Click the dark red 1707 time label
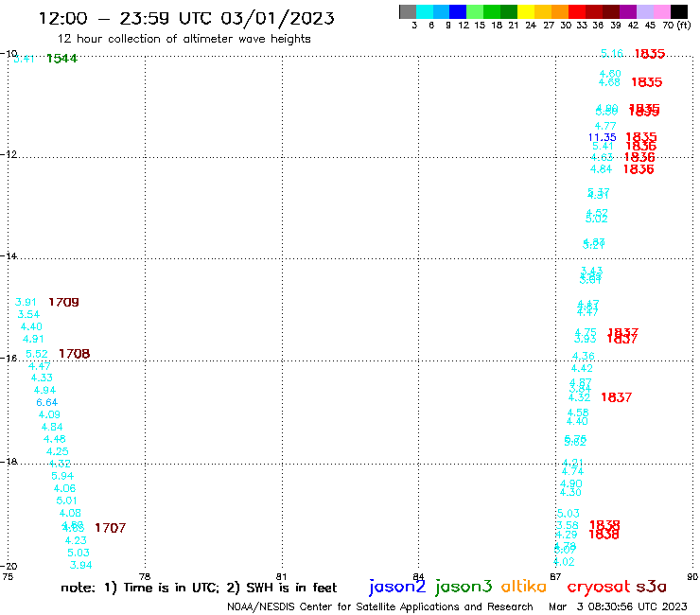Screen dimensions: 700x615 pyautogui.click(x=111, y=528)
